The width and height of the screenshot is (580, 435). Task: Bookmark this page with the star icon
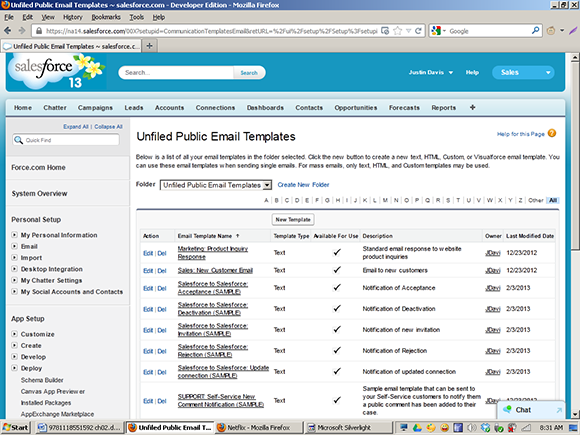(x=398, y=31)
